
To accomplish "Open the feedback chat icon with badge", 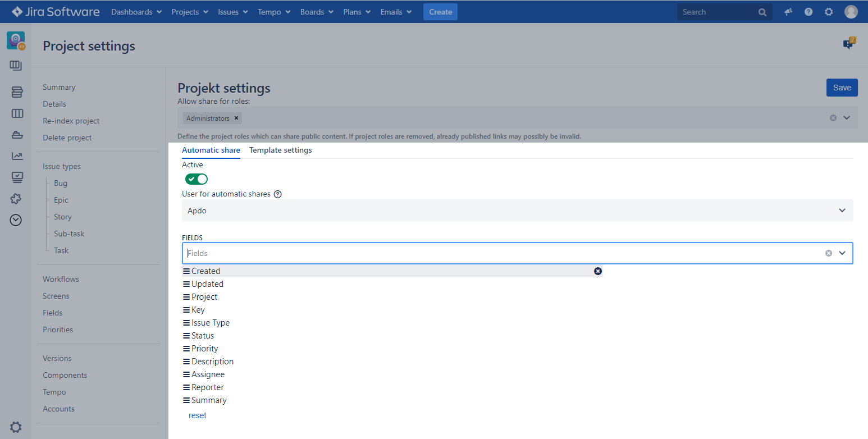I will pyautogui.click(x=848, y=44).
